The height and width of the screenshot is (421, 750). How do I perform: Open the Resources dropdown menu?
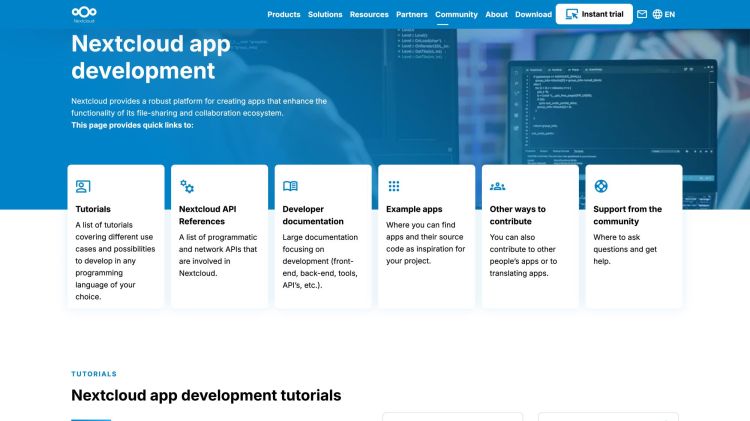(x=369, y=14)
